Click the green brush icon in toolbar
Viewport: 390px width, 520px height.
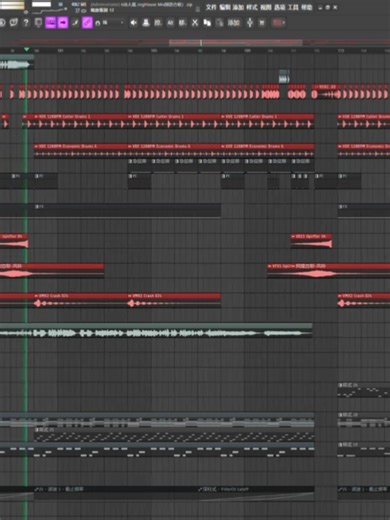tap(75, 23)
